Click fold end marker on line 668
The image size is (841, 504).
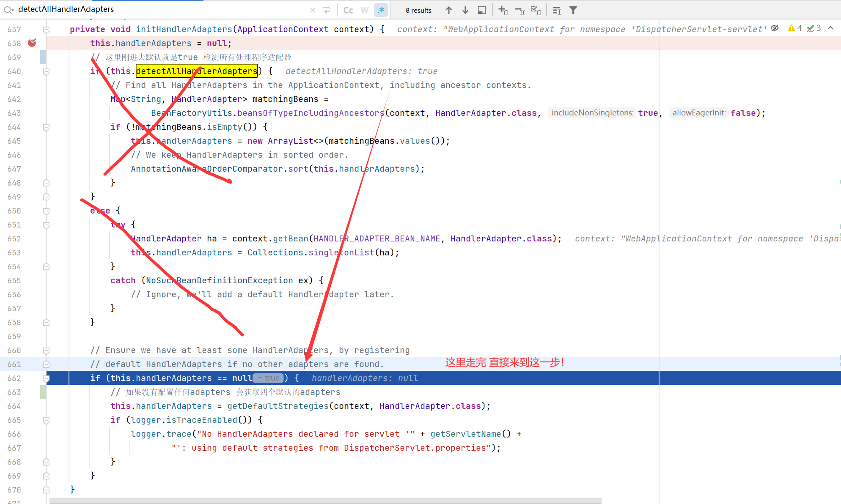(x=47, y=462)
